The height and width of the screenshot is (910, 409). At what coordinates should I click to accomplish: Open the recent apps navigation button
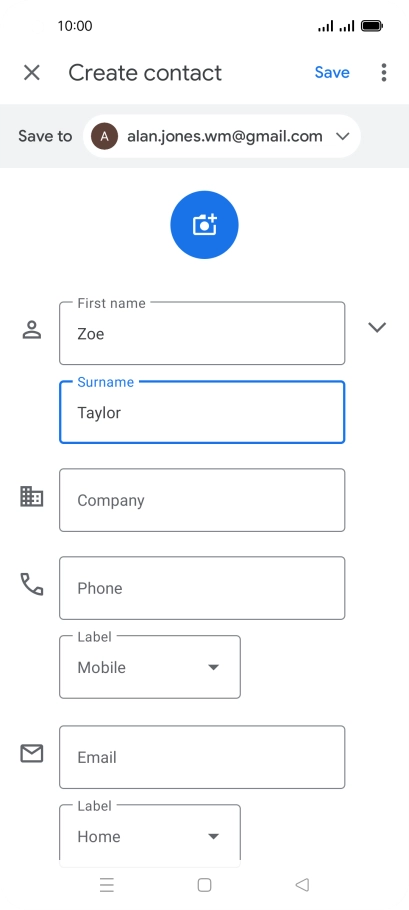pos(107,884)
